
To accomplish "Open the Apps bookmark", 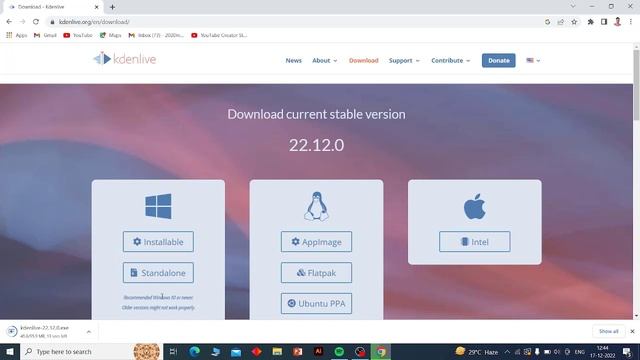I will (x=16, y=36).
